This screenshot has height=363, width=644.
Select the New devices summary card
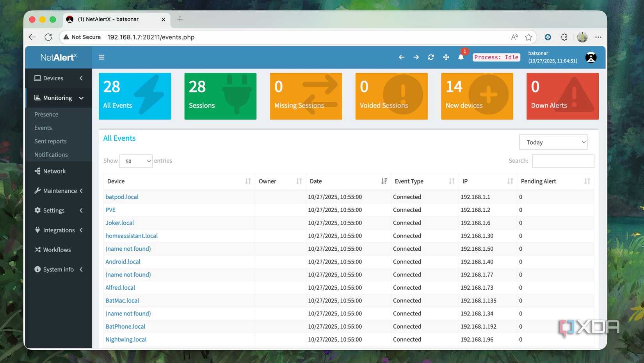pyautogui.click(x=477, y=96)
